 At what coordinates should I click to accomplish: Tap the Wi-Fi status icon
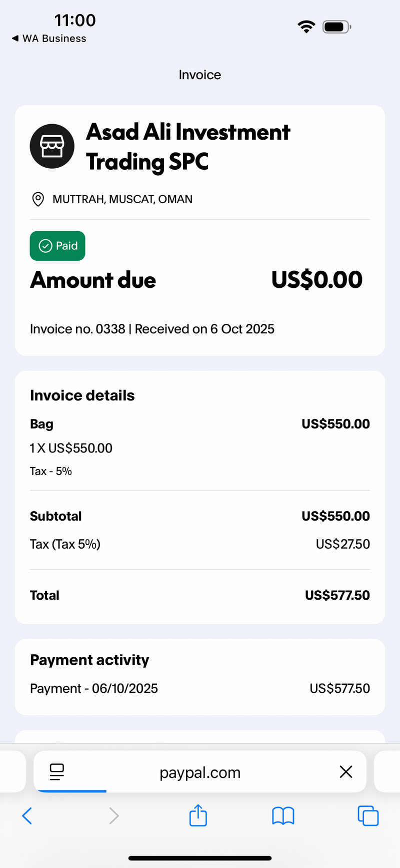click(x=306, y=27)
